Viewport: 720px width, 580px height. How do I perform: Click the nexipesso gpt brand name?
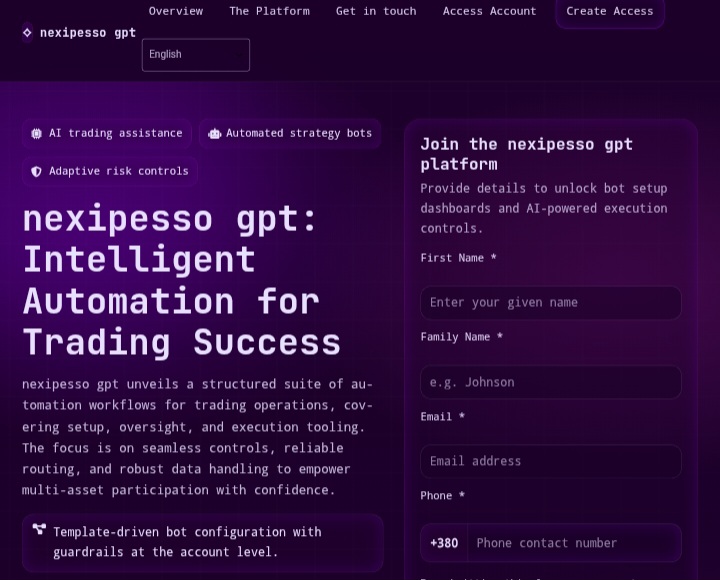(x=88, y=33)
